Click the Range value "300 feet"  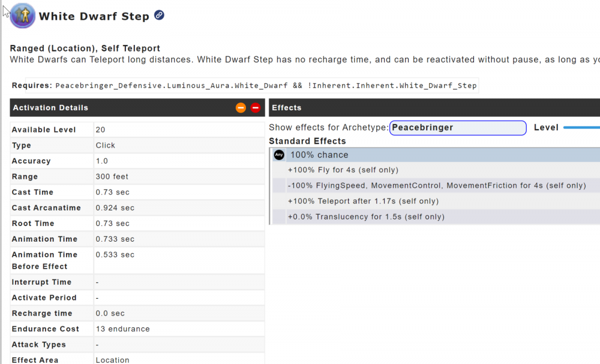point(112,177)
